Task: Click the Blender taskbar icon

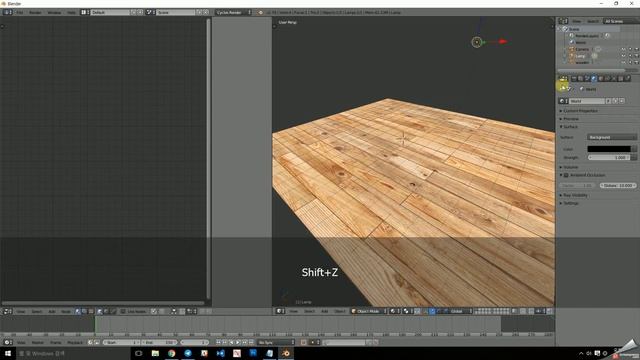Action: [286, 353]
